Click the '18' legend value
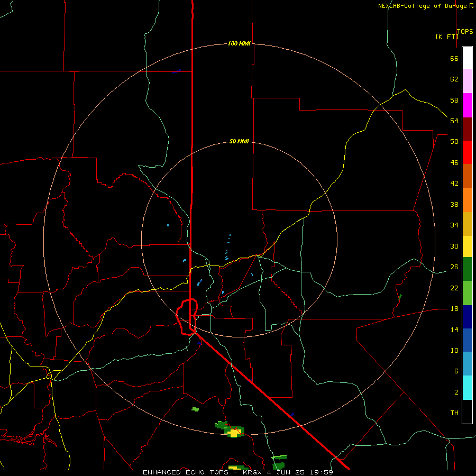476x476 pixels. [454, 309]
